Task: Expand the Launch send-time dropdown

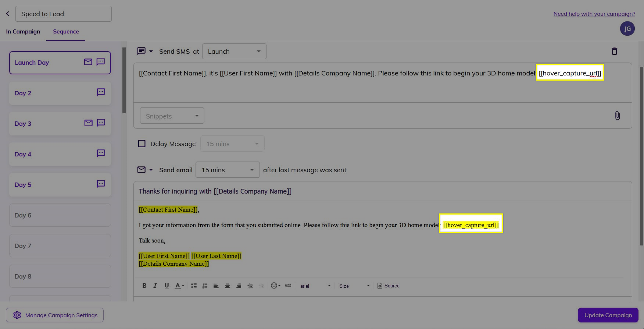Action: (234, 52)
